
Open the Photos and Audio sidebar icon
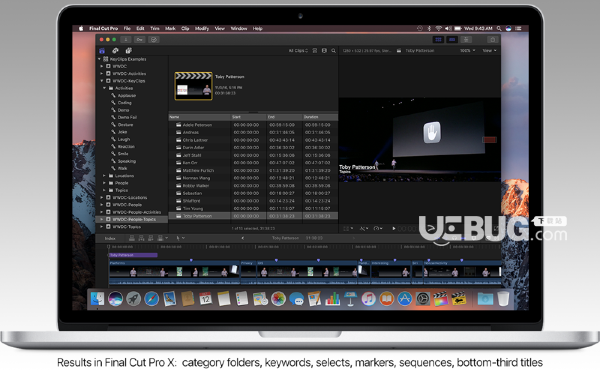click(x=115, y=51)
